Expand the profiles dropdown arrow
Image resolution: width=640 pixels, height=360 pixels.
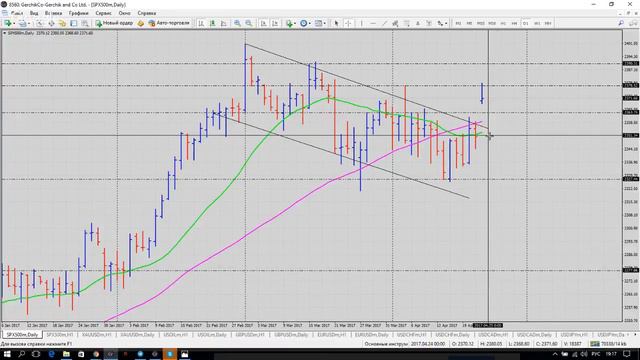29,23
